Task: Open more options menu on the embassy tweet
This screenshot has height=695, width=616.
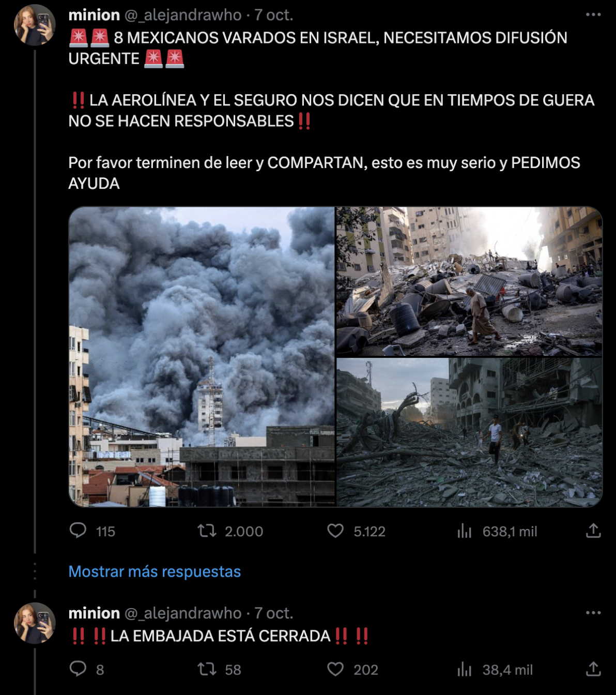Action: (x=593, y=613)
